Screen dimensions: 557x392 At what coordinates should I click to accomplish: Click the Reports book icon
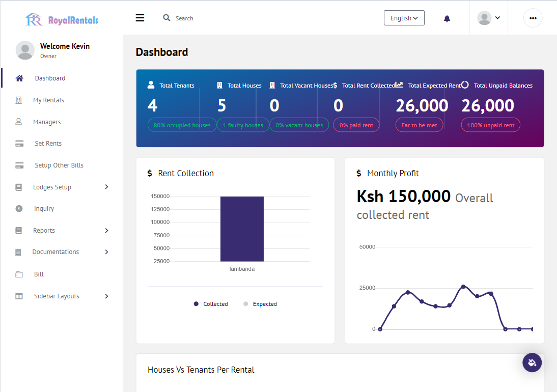[19, 231]
